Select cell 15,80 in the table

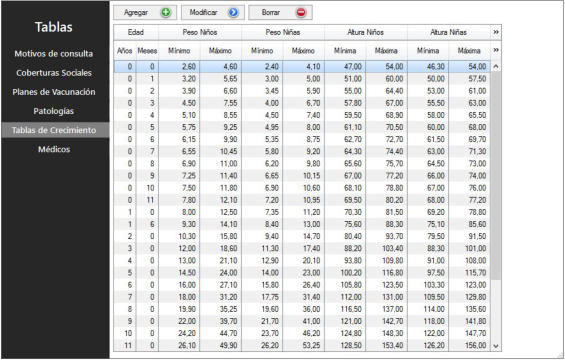221,236
